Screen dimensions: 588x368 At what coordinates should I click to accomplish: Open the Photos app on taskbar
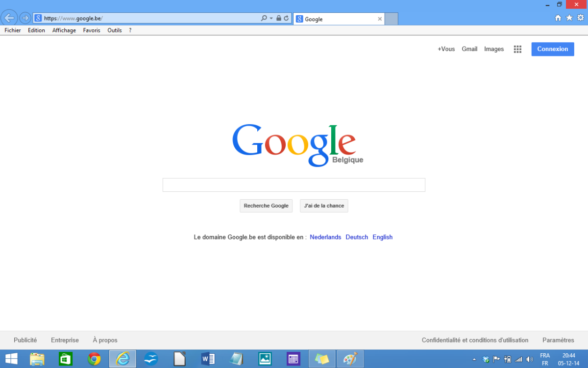click(x=265, y=359)
